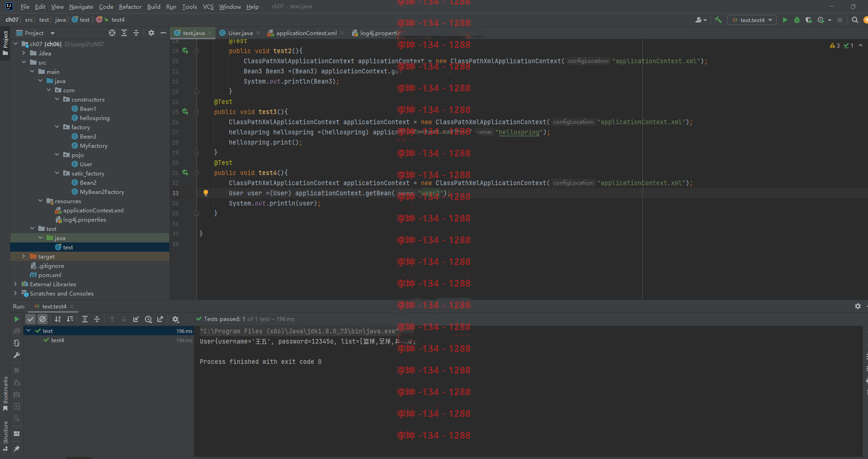Restore layout icon in Run sidebar

[17, 434]
